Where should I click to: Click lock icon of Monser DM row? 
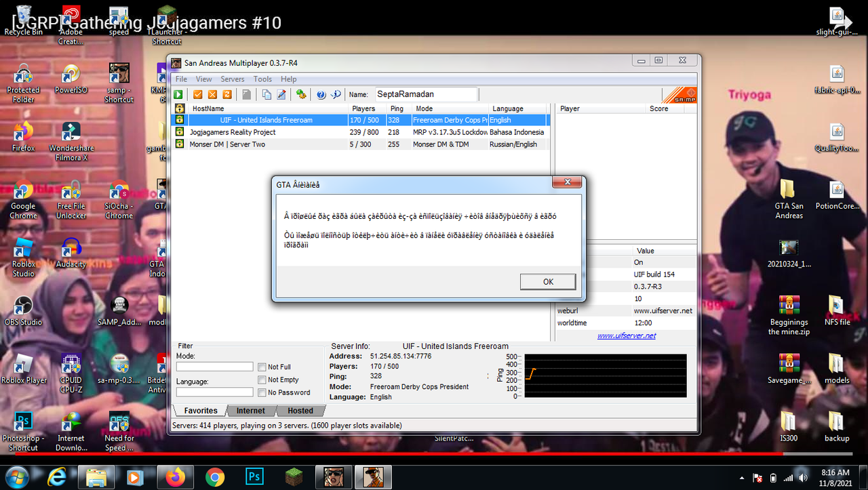[180, 144]
